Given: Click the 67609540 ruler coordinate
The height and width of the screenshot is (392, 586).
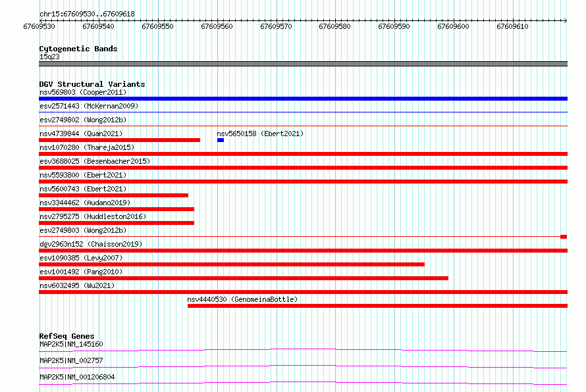Looking at the screenshot, I should [98, 26].
